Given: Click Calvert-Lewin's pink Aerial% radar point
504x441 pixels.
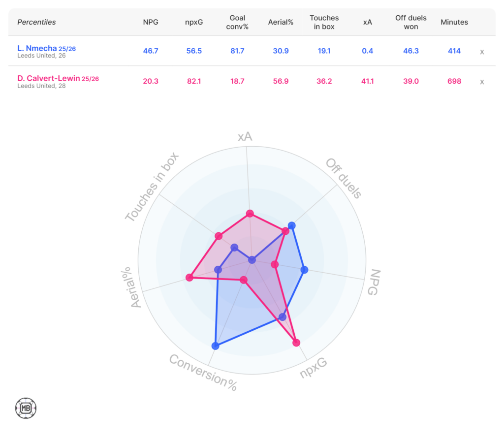Looking at the screenshot, I should 189,278.
